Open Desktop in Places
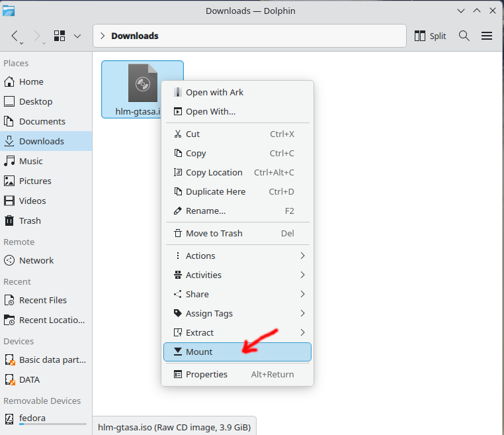 tap(46, 102)
